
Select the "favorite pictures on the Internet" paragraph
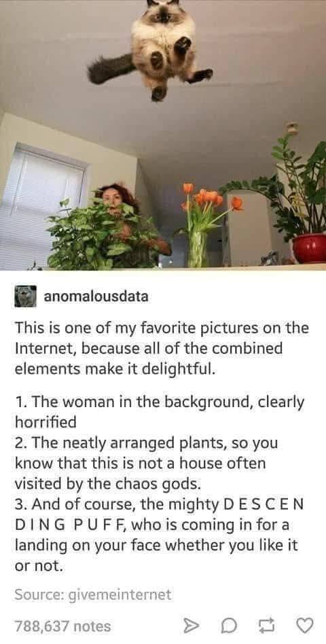(162, 349)
